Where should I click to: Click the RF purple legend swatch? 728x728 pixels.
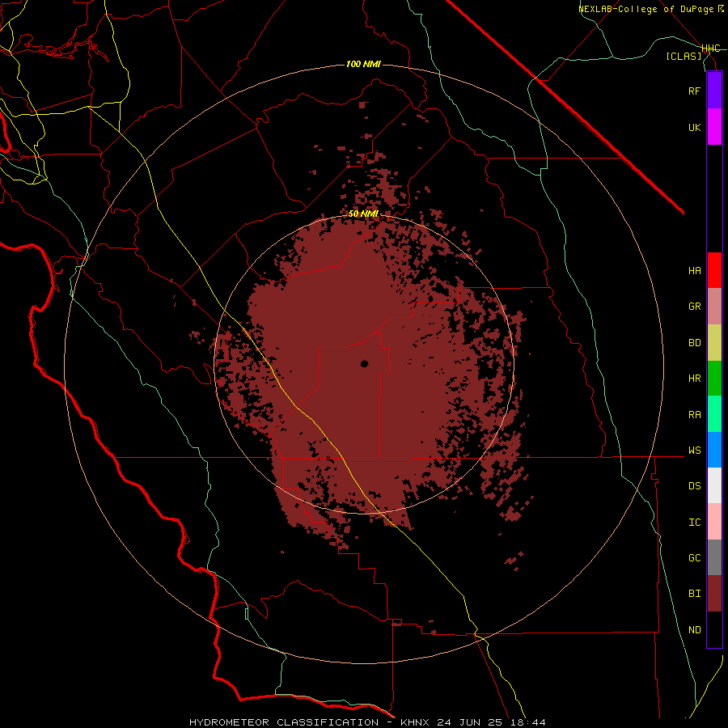tap(714, 91)
